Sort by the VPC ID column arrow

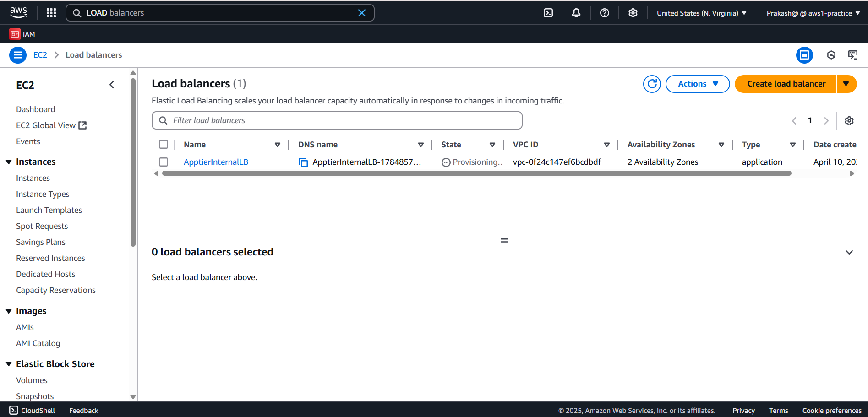click(607, 145)
